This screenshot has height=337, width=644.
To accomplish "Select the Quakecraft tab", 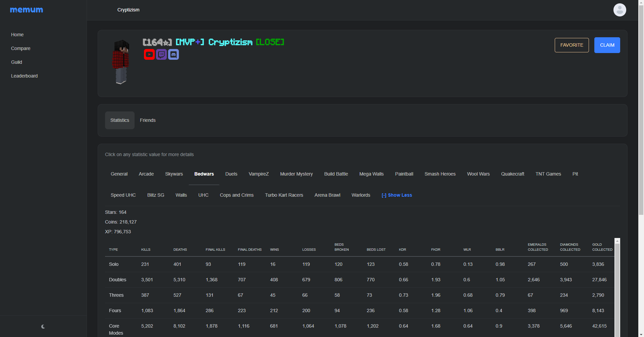I will pos(512,174).
